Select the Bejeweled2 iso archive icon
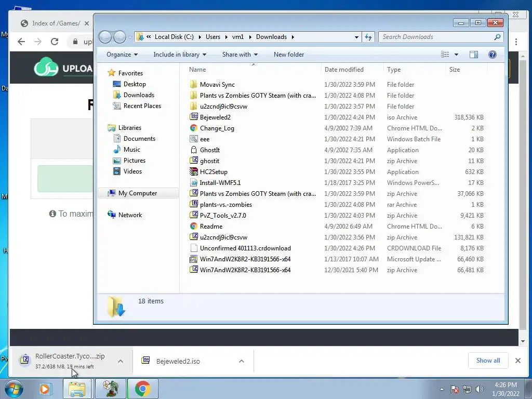 tap(193, 117)
